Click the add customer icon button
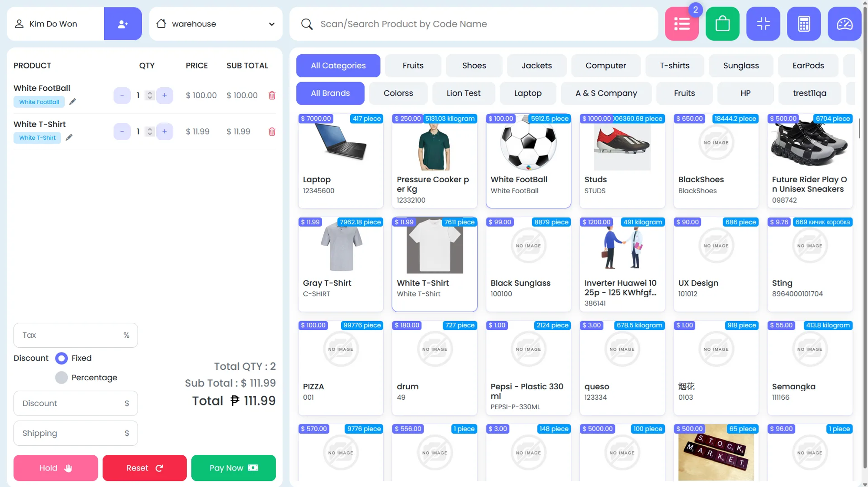 (x=123, y=24)
